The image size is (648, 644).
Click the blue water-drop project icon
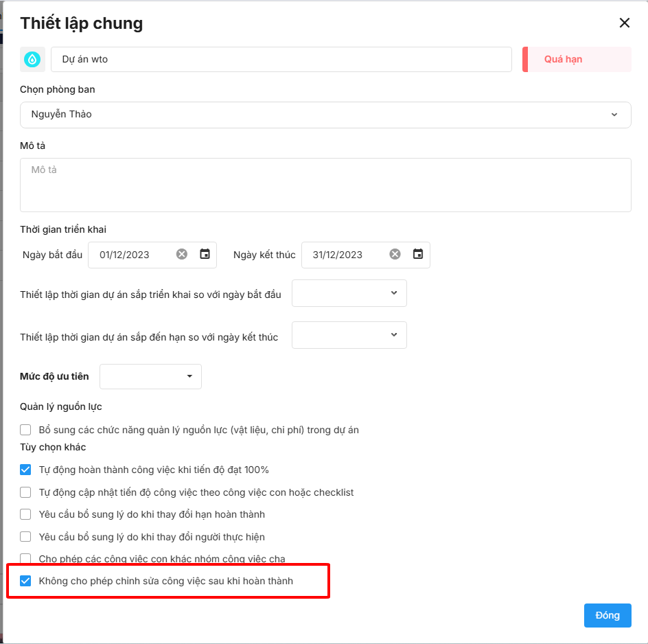click(x=32, y=60)
